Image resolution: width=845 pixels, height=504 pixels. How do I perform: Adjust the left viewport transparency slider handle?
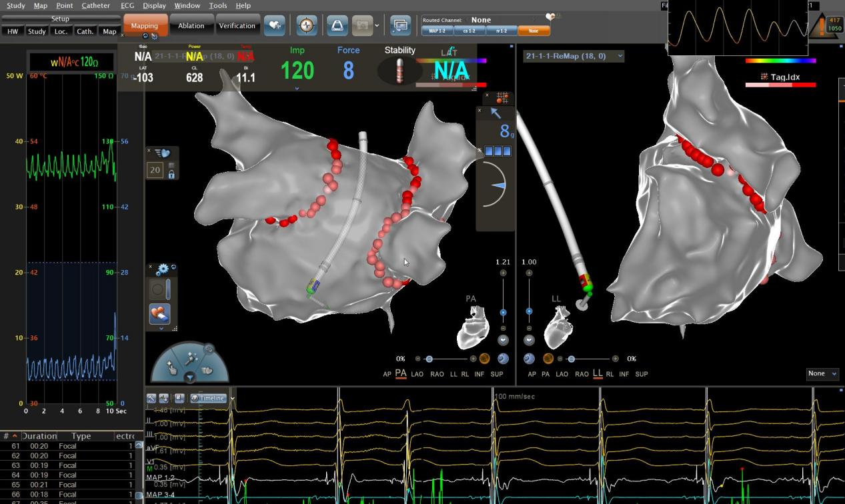tap(429, 359)
